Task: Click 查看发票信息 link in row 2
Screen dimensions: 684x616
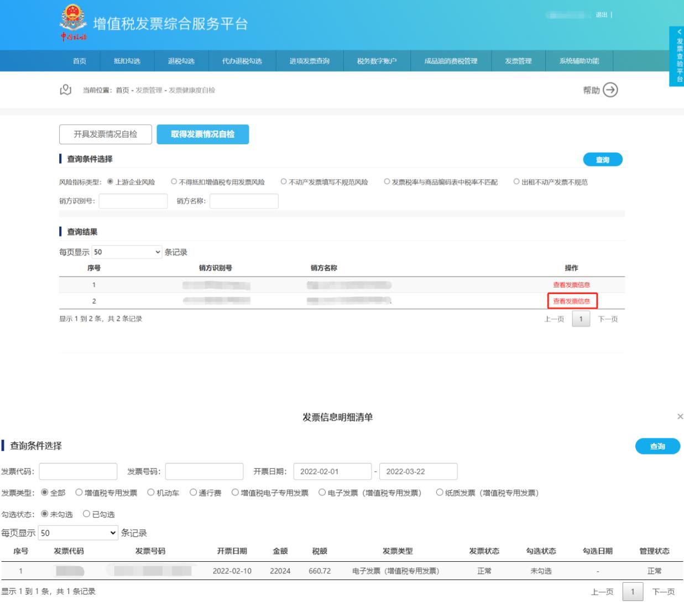Action: tap(572, 301)
